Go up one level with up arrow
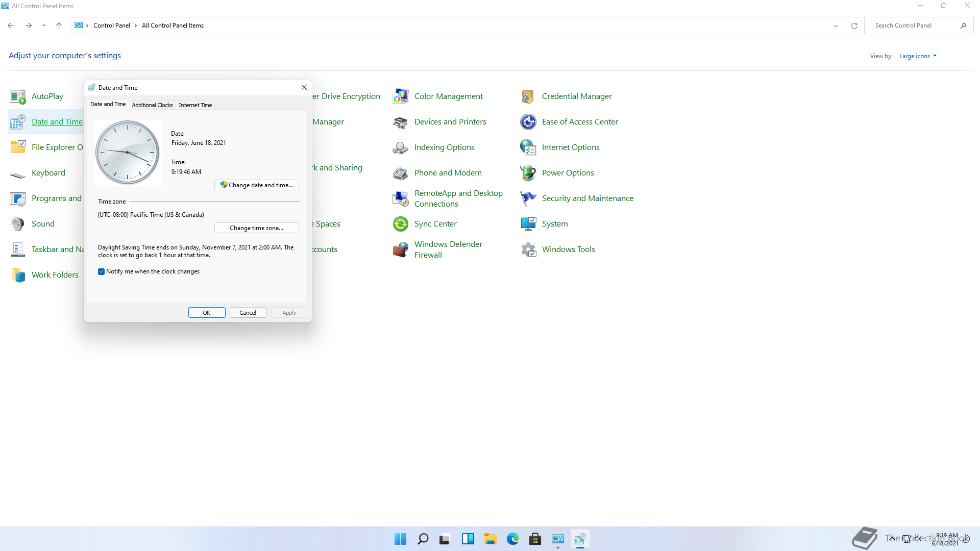The height and width of the screenshot is (551, 980). 59,26
